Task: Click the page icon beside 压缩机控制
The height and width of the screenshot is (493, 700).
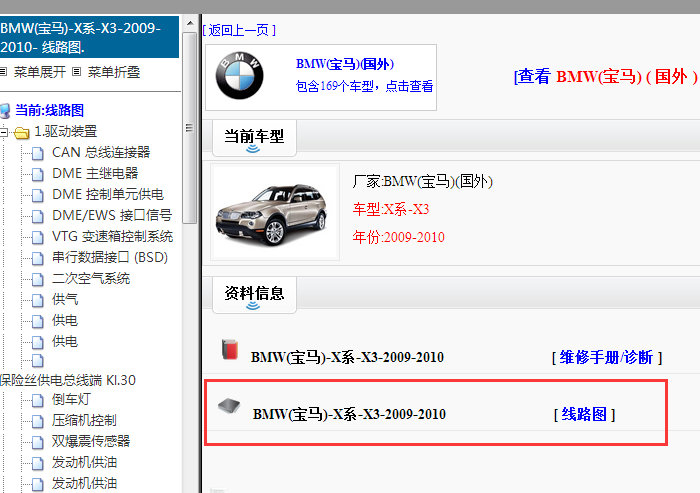Action: pos(38,421)
